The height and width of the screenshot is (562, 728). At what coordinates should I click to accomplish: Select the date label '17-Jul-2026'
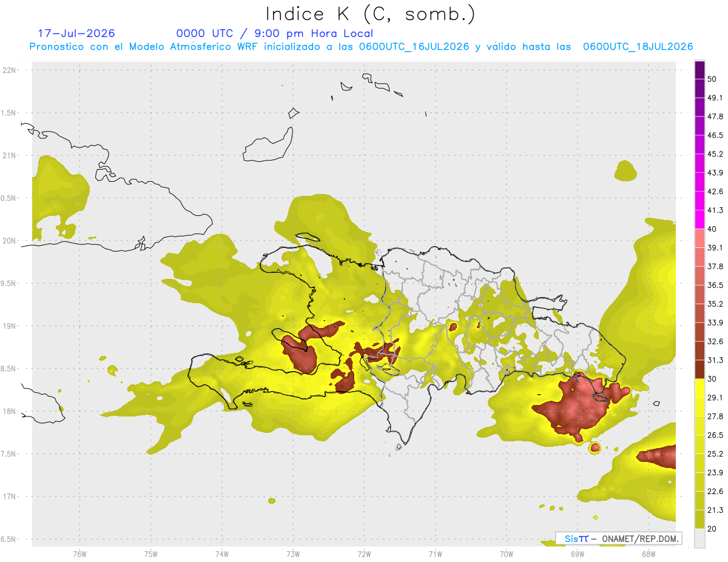pos(76,33)
